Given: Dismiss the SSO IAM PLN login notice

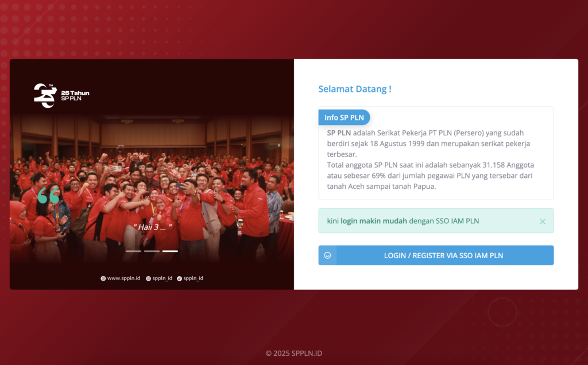Looking at the screenshot, I should tap(542, 222).
